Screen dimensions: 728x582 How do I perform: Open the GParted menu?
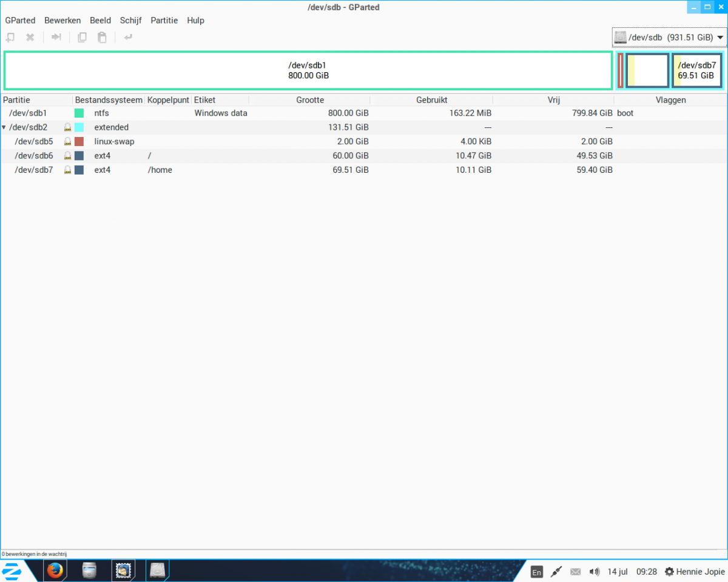[x=20, y=20]
